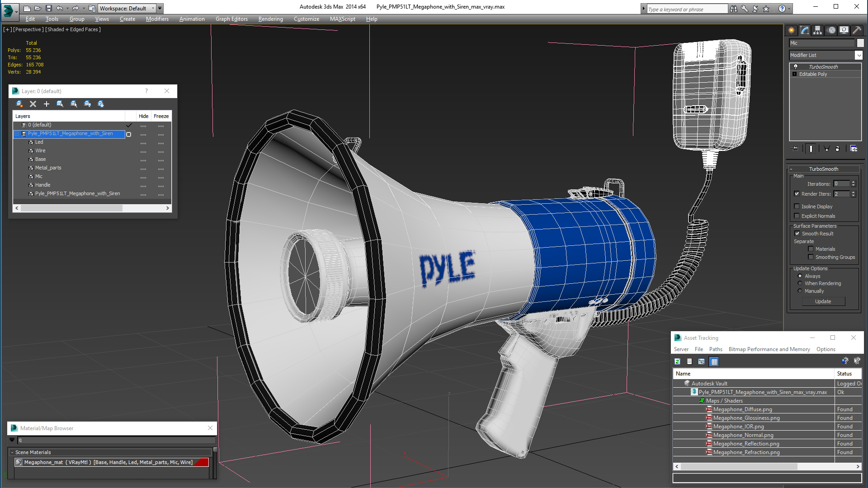The height and width of the screenshot is (488, 868).
Task: Click Add Selected Objects plus icon in Layer dialog
Action: 46,104
